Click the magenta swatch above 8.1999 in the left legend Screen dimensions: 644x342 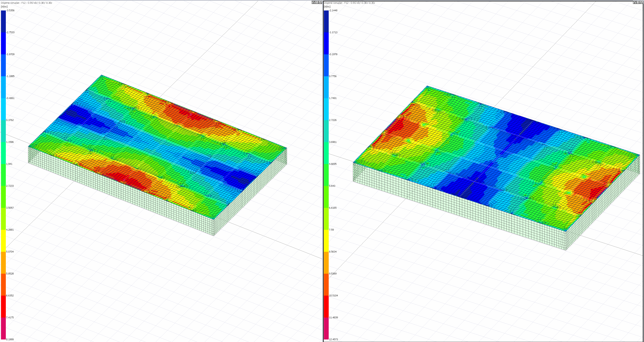3,328
